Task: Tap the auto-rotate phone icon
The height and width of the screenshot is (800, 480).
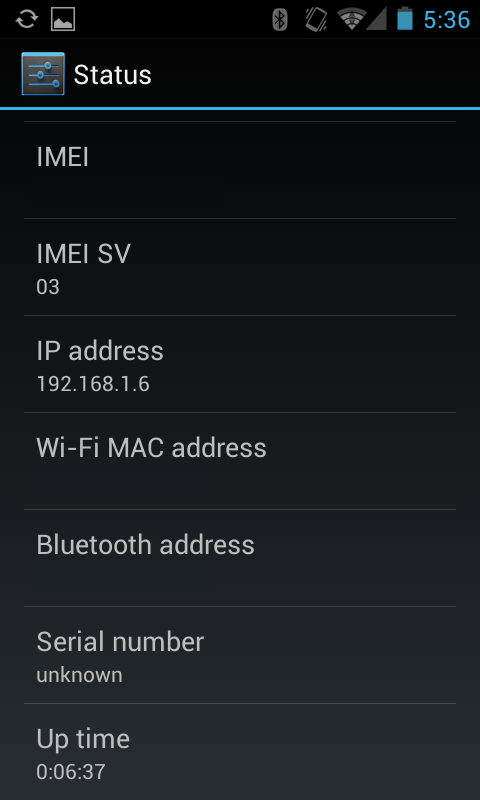Action: 316,19
